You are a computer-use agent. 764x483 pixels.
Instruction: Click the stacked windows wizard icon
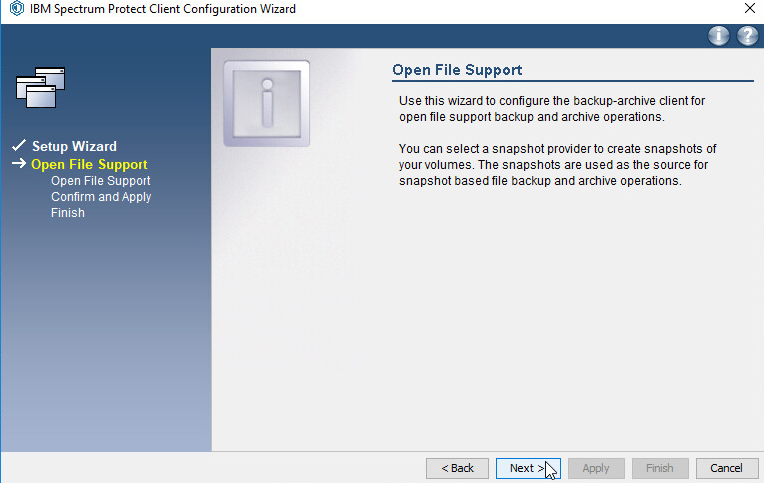tap(41, 87)
